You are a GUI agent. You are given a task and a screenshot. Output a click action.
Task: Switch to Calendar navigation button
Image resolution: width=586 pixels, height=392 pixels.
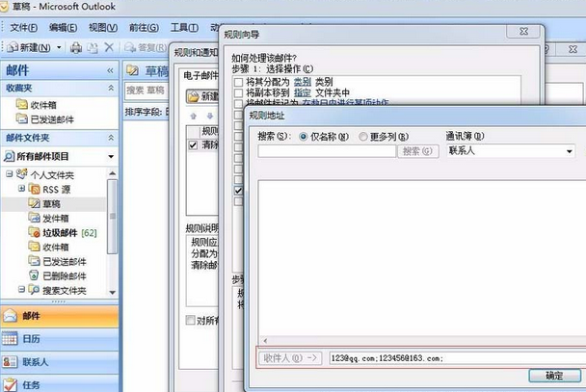click(x=60, y=339)
